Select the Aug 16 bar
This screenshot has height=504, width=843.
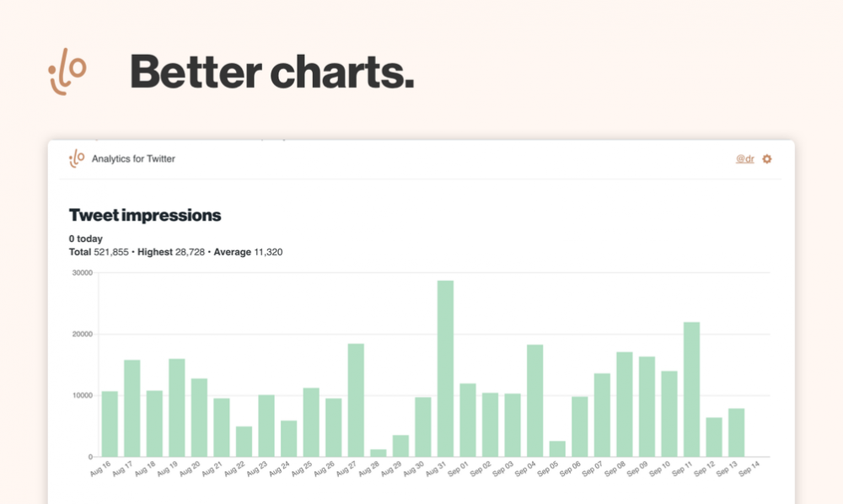[x=110, y=424]
